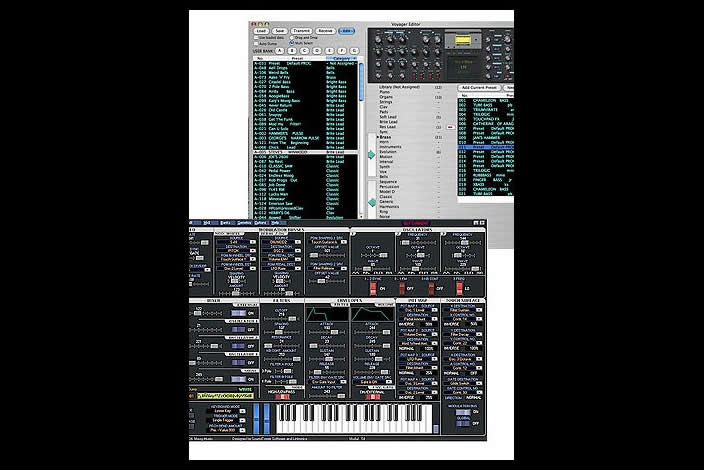704x470 pixels.
Task: Click the speaker icon beside the preset name
Action: (x=192, y=396)
